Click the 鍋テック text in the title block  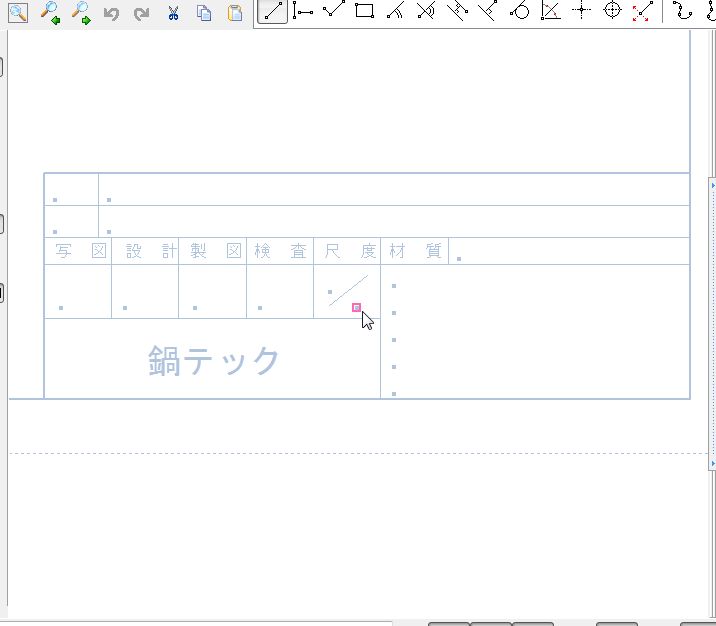click(x=214, y=361)
